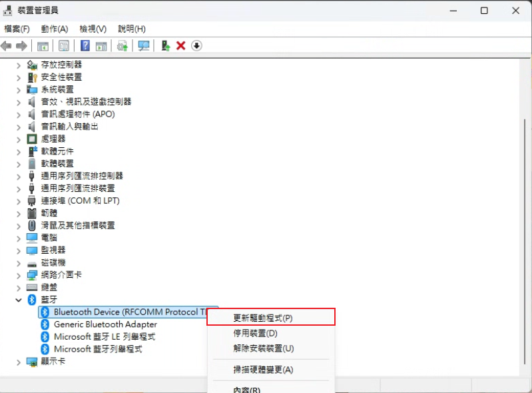Open the 檢視(V) menu
The image size is (532, 393).
point(93,29)
